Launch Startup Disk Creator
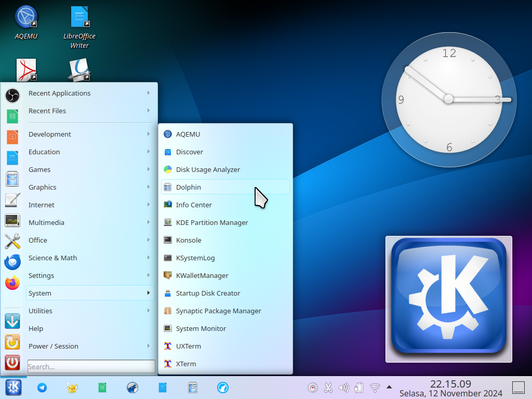This screenshot has width=532, height=399. coord(225,293)
